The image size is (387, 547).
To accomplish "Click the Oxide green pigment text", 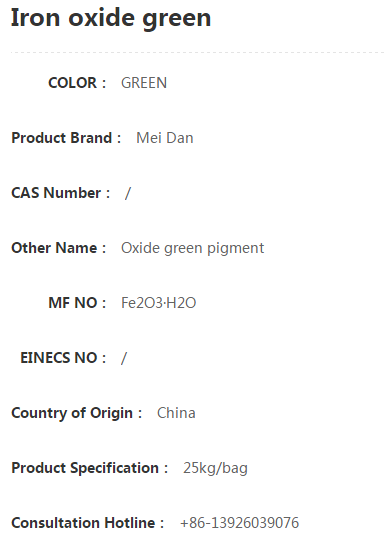I will point(192,248).
